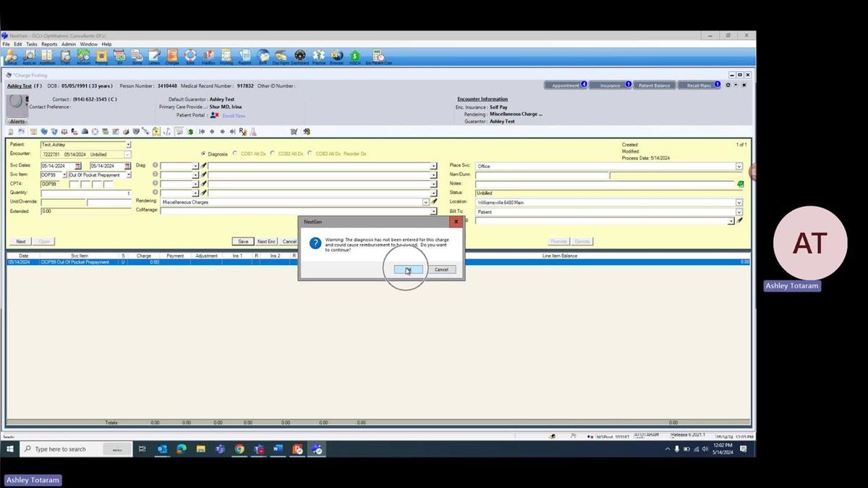Open the AppBook scheduling icon
This screenshot has width=868, height=488.
pos(46,56)
